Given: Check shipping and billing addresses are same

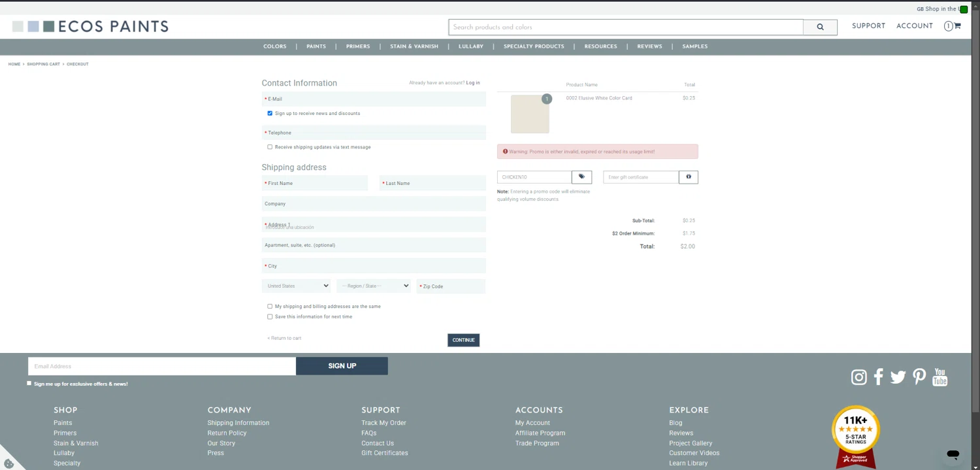Looking at the screenshot, I should tap(270, 306).
